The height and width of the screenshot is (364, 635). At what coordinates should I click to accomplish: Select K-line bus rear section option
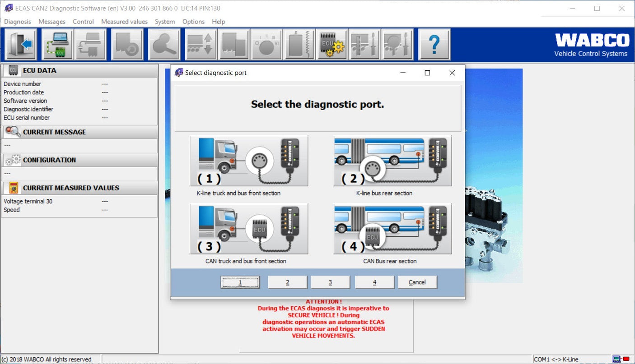[392, 160]
